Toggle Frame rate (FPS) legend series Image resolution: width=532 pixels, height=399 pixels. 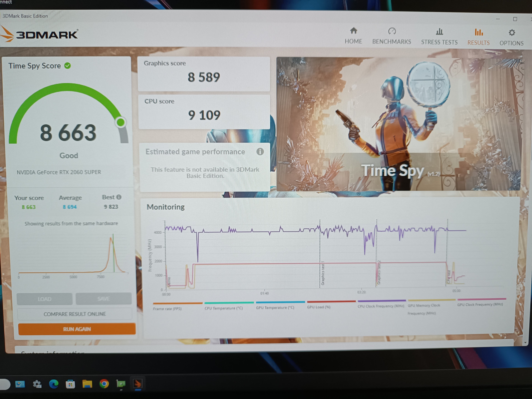click(x=167, y=309)
